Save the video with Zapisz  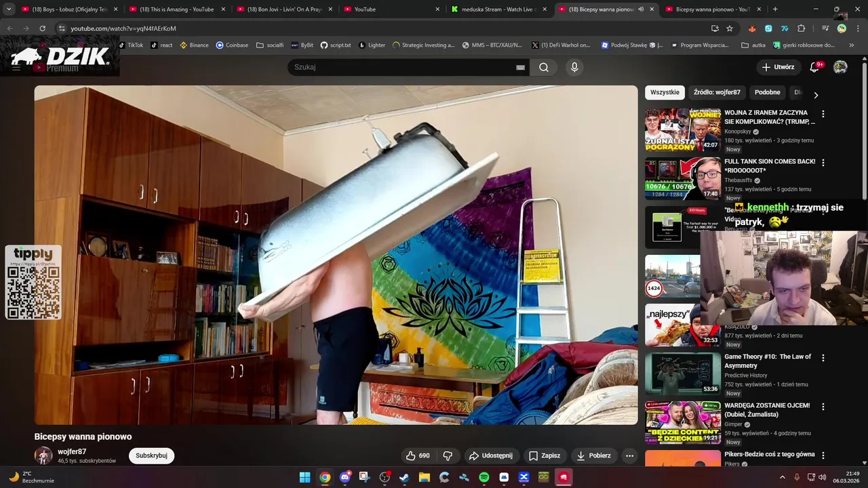(545, 455)
